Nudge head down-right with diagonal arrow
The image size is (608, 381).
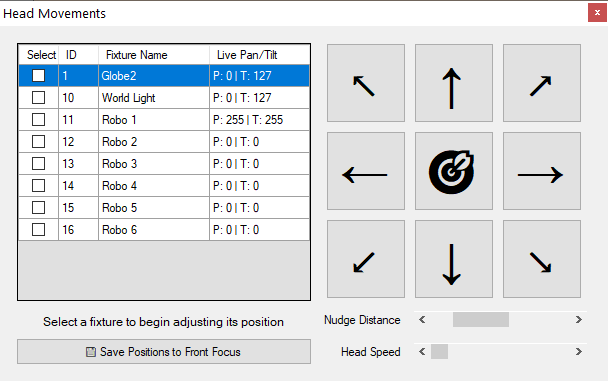(542, 259)
